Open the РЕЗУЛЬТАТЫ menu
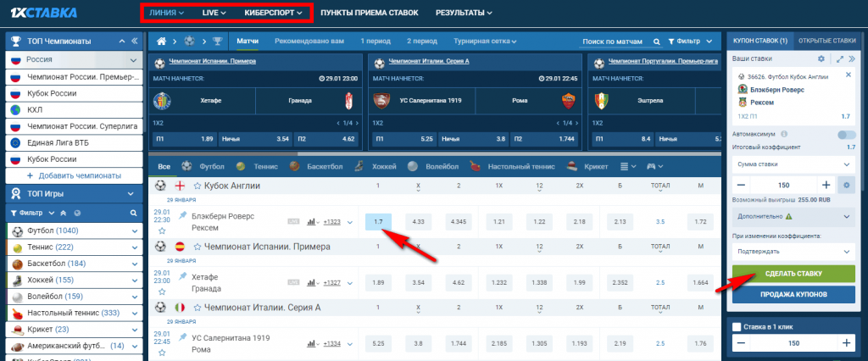This screenshot has width=868, height=361. pyautogui.click(x=464, y=12)
